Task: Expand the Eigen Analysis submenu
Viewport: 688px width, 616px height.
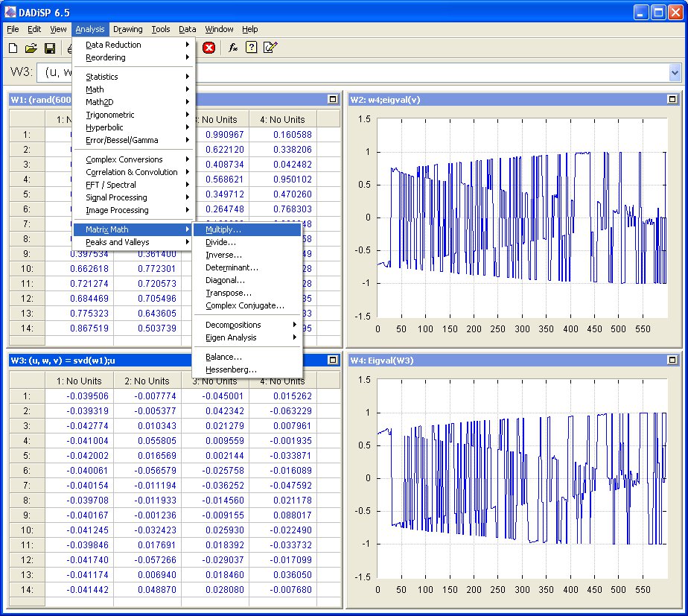Action: pos(247,337)
